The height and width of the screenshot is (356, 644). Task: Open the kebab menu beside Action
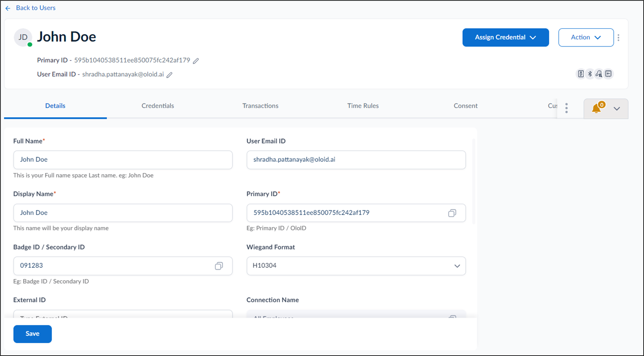tap(618, 38)
